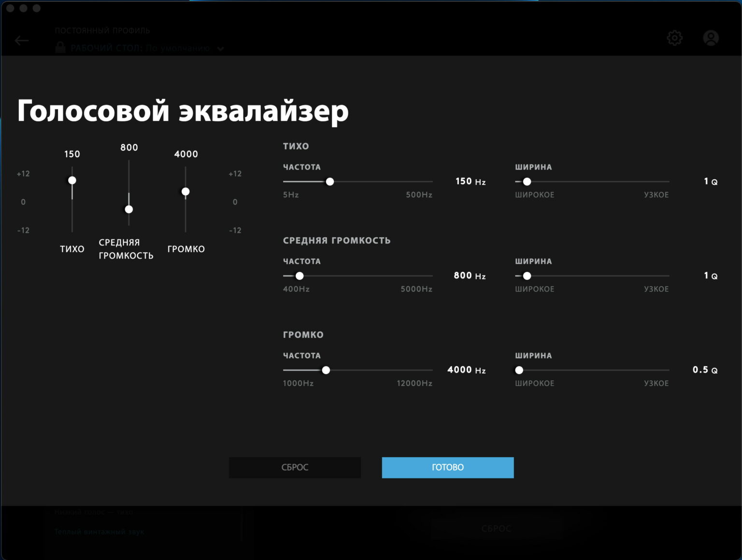The width and height of the screenshot is (742, 560).
Task: Click the СРЕДНЯЯ ГРОМКОСТЬ frequency slider handle at 800 Hz
Action: coord(300,276)
